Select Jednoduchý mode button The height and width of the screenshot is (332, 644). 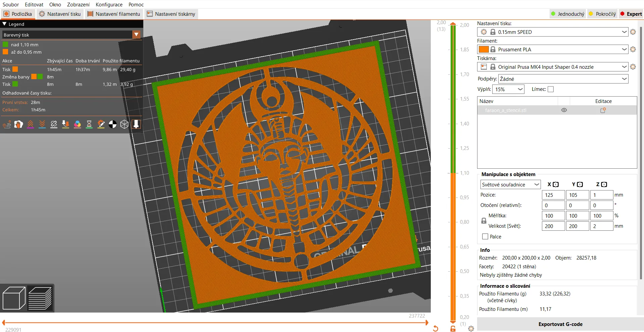(x=567, y=14)
